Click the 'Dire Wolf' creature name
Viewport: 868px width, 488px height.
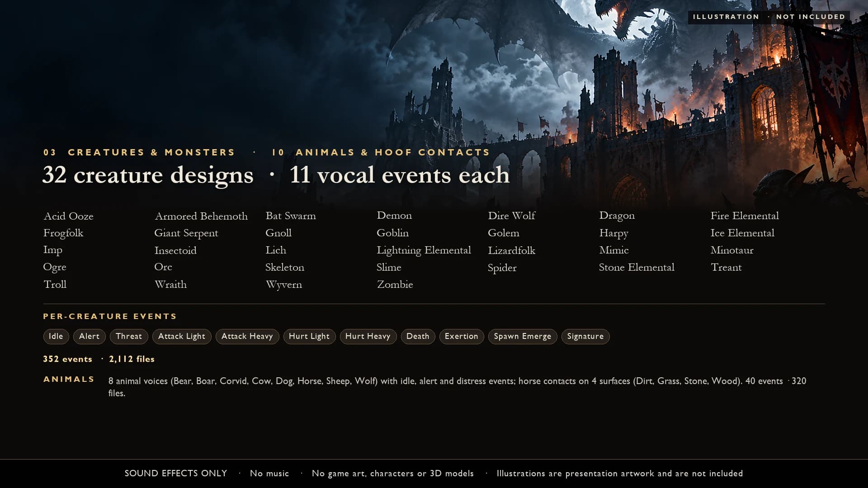512,216
